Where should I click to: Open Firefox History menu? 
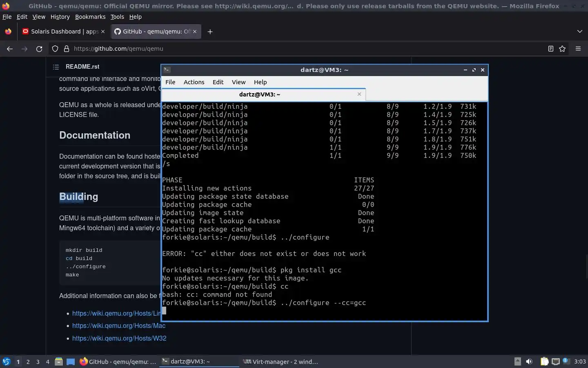point(60,17)
